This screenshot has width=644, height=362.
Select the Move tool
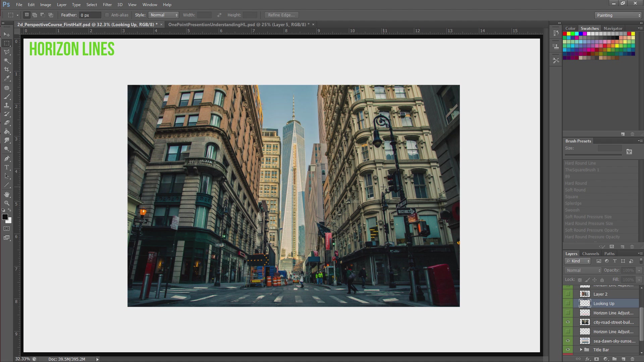coord(7,34)
